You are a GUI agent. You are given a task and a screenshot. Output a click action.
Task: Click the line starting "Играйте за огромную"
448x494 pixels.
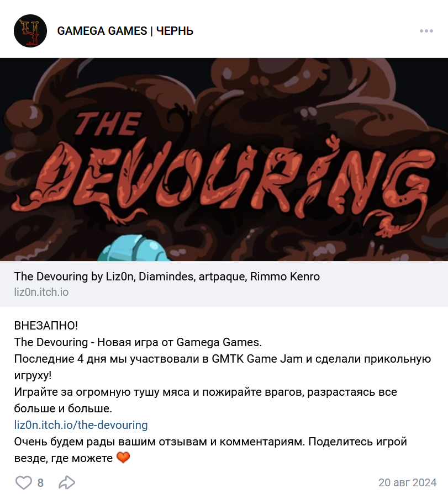coord(205,400)
